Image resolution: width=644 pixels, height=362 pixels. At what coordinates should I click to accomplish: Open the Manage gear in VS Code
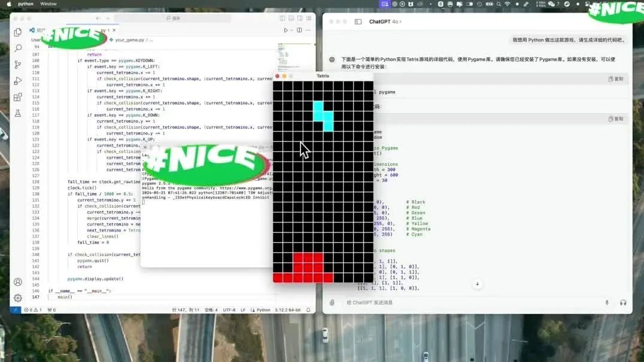pos(18,298)
